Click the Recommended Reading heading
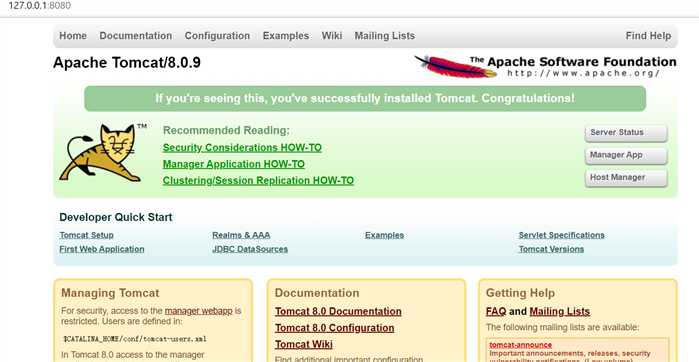The width and height of the screenshot is (699, 362). click(x=226, y=131)
